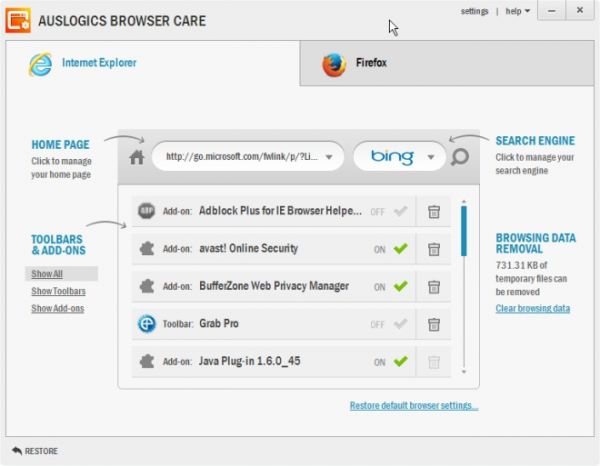Click the scrollbar up arrow
The height and width of the screenshot is (466, 600).
[464, 201]
